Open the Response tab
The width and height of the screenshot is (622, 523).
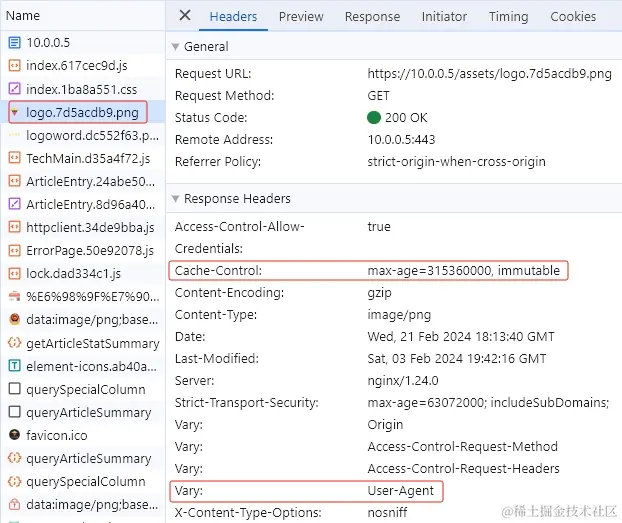[x=372, y=16]
